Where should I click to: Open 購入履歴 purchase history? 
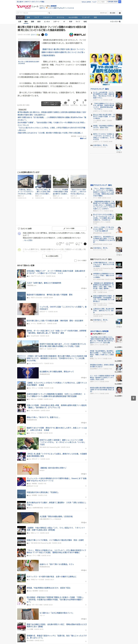click(x=112, y=13)
